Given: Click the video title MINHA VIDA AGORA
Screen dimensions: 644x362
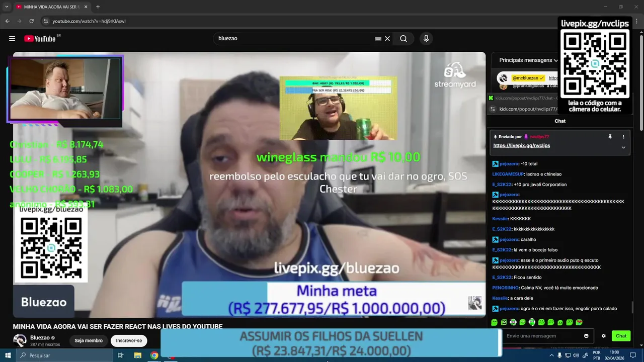Looking at the screenshot, I should point(118,326).
